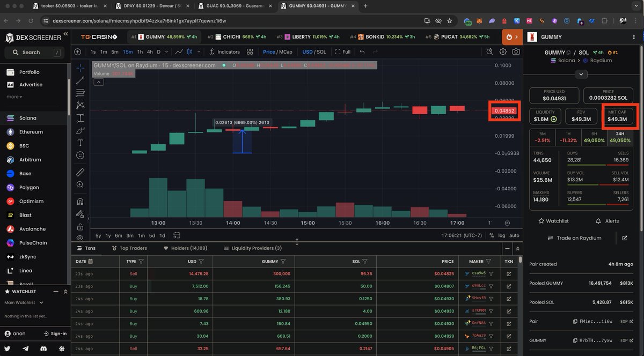Toggle auto scale on chart
The height and width of the screenshot is (356, 644).
tap(514, 235)
